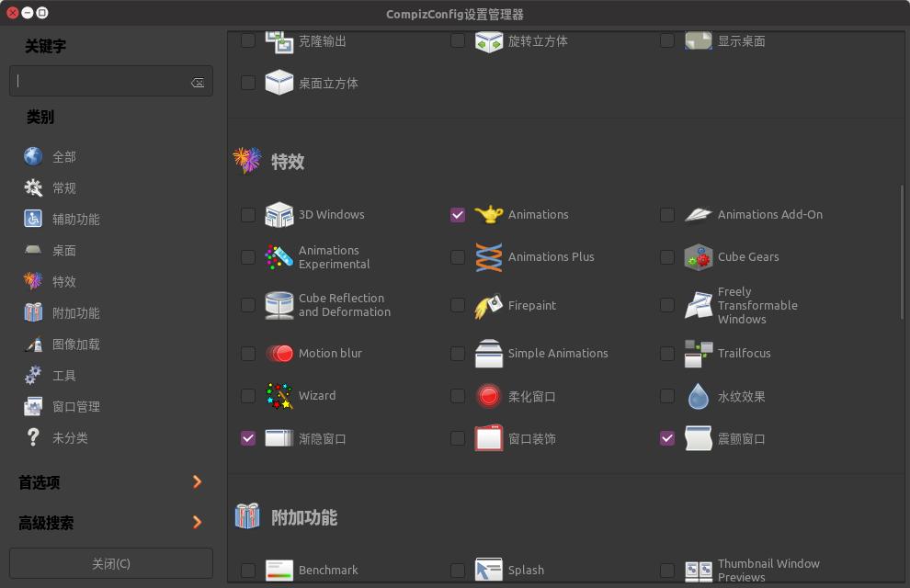
Task: Disable the Animations plugin checkbox
Action: click(x=458, y=214)
